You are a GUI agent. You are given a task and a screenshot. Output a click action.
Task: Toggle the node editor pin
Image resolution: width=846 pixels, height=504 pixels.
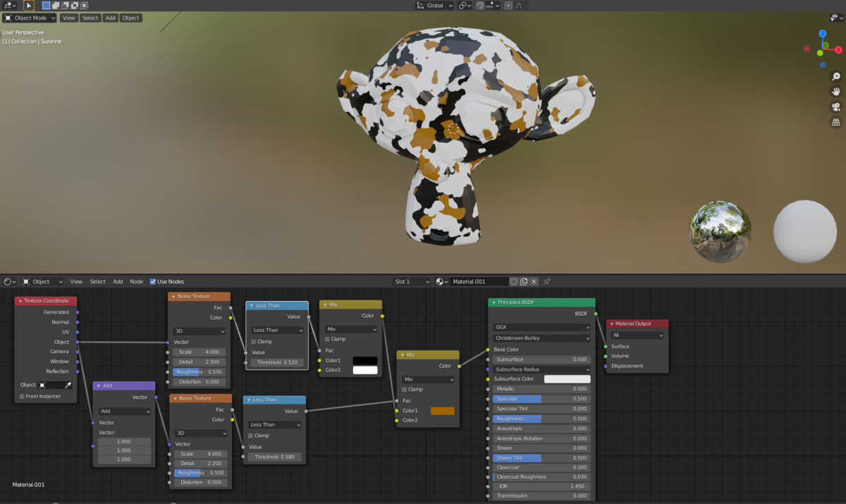546,281
